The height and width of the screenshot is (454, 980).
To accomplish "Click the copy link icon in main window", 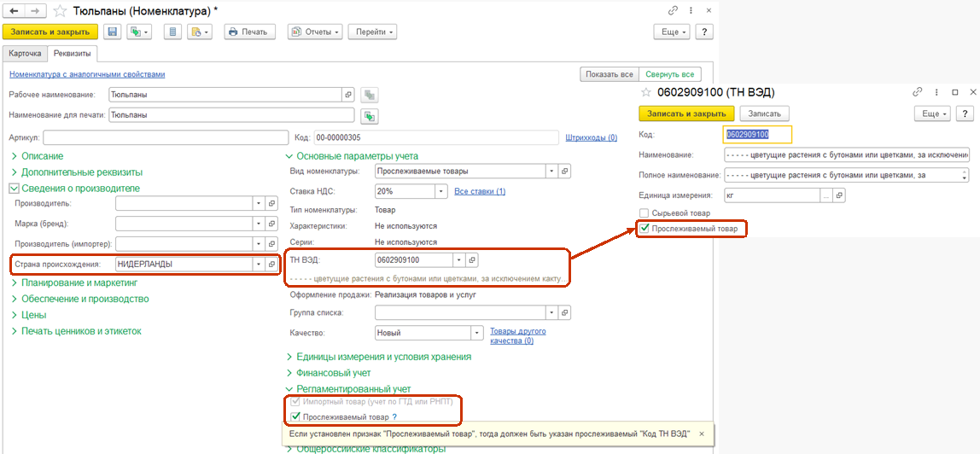I will (673, 9).
